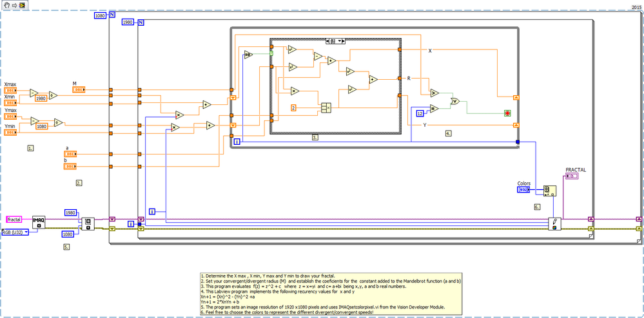Select the Ymax control terminal
Image resolution: width=644 pixels, height=318 pixels.
10,116
